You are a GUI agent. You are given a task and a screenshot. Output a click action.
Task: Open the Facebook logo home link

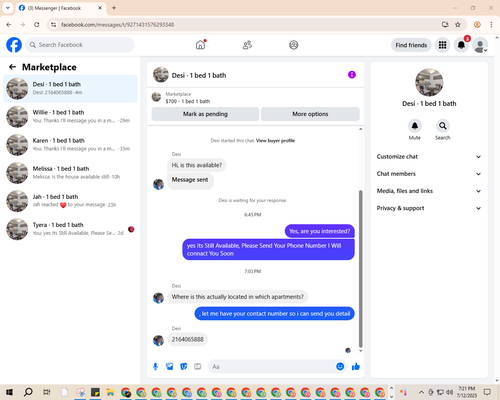pos(14,45)
